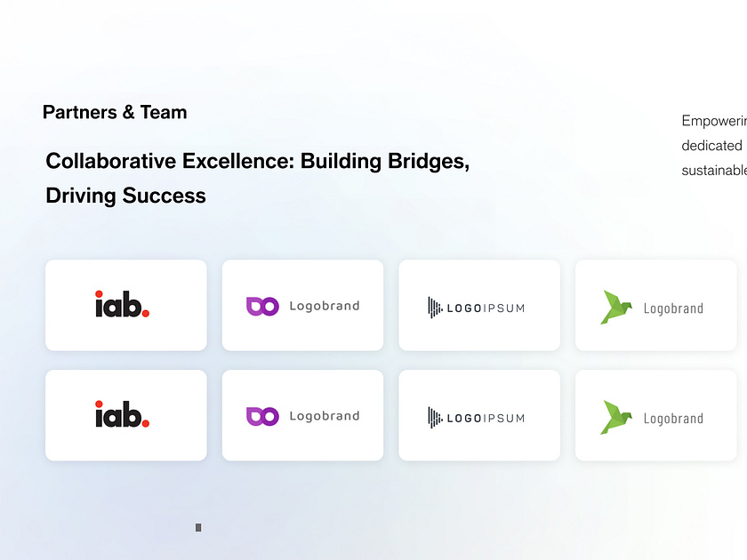Select the purple Logobrand infinity logo, top row
This screenshot has width=747, height=560.
pyautogui.click(x=302, y=305)
